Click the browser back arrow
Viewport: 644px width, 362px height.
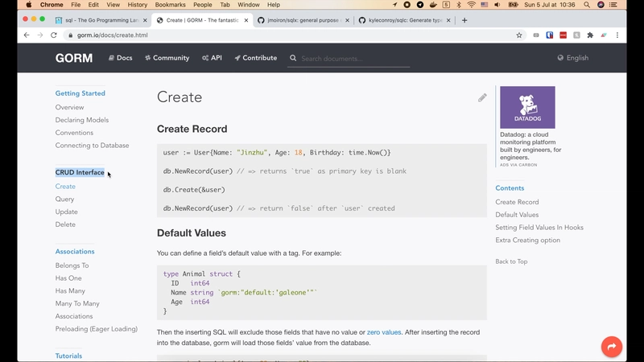click(26, 35)
